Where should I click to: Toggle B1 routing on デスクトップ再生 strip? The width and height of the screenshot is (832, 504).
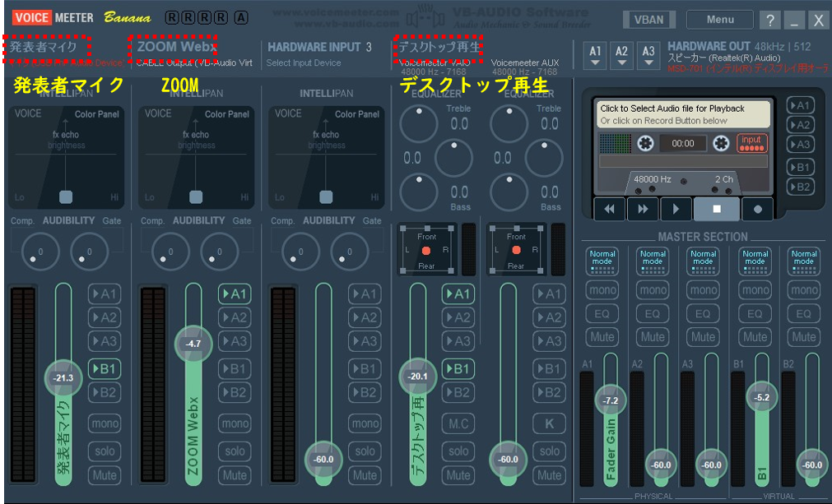click(458, 369)
